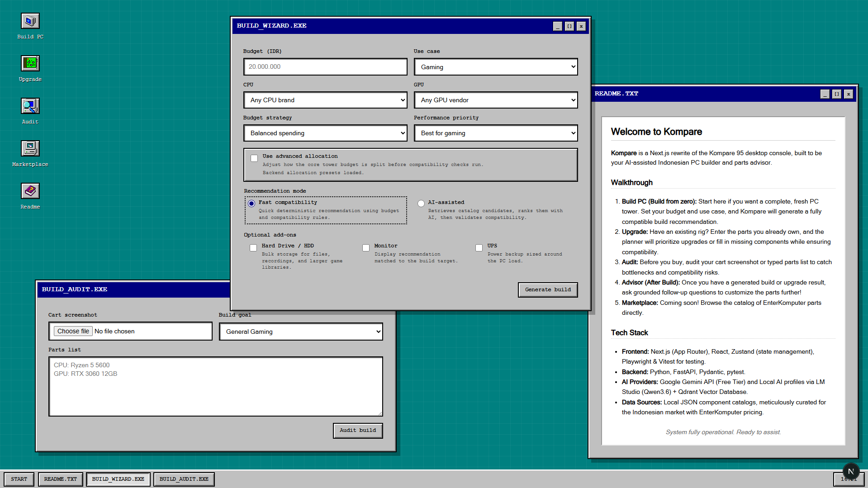Click the Generate build button
The width and height of the screenshot is (868, 488).
[x=548, y=289]
